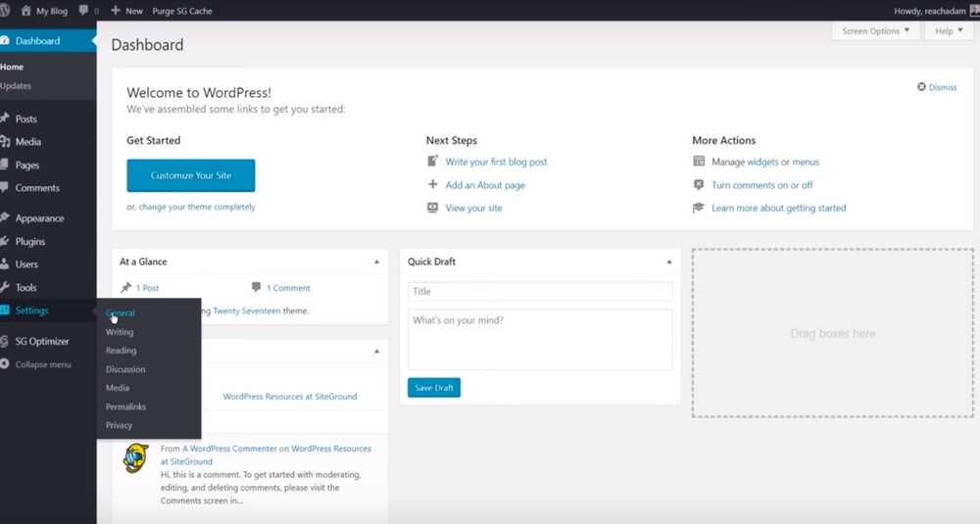Click the comments bubble icon in admin bar
This screenshot has height=524, width=980.
coord(83,11)
